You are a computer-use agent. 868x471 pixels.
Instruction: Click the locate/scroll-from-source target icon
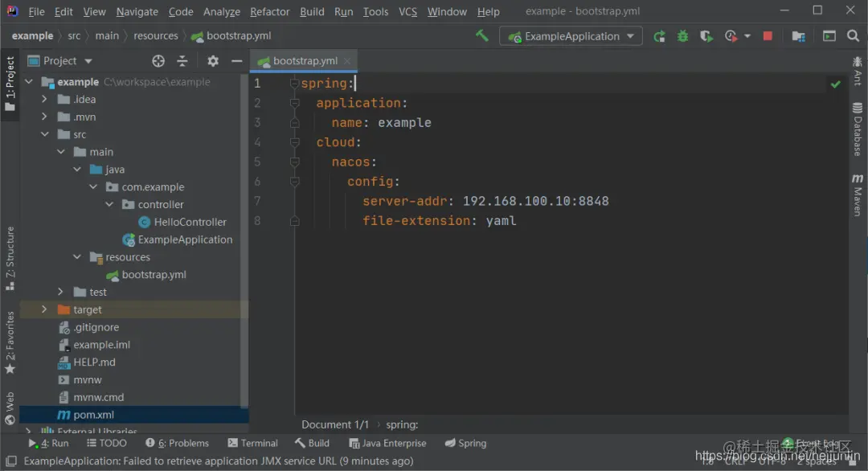158,61
